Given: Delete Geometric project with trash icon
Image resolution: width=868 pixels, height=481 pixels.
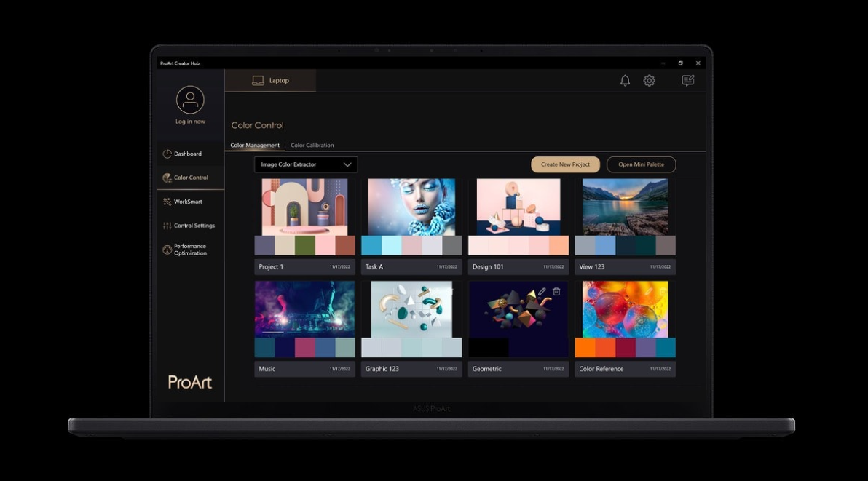Looking at the screenshot, I should 556,291.
